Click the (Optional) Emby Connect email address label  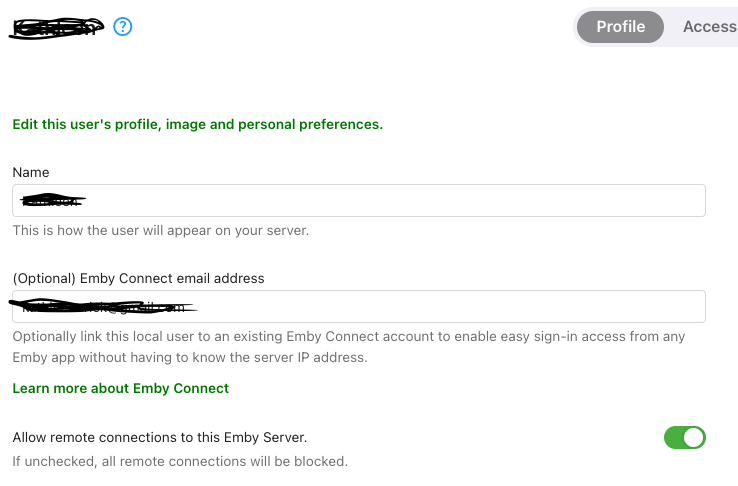click(138, 279)
